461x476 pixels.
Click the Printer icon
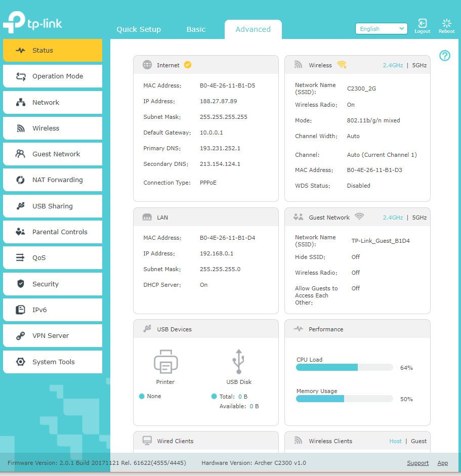coord(165,362)
